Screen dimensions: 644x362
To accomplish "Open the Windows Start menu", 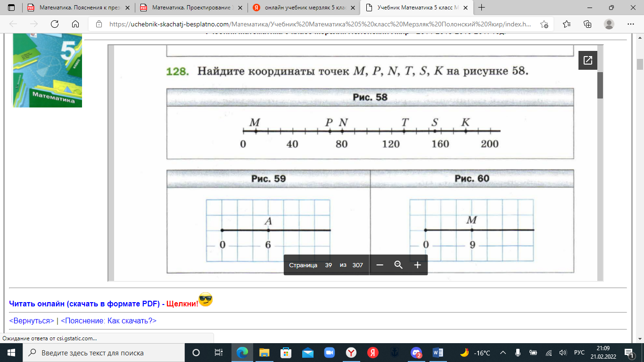I will [11, 353].
